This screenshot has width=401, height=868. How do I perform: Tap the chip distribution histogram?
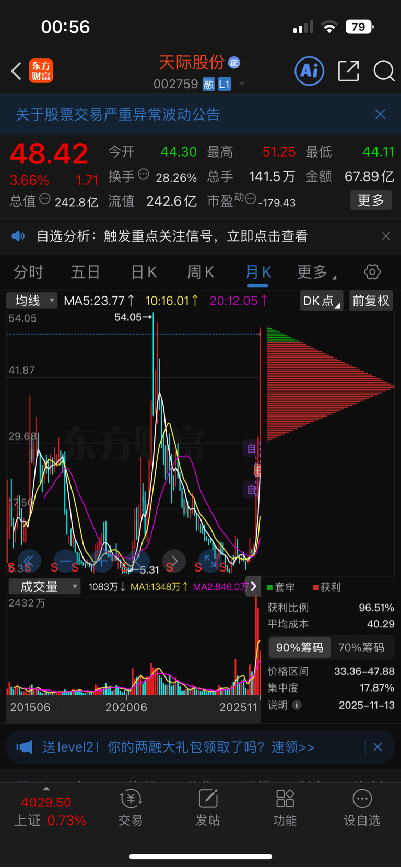[330, 384]
